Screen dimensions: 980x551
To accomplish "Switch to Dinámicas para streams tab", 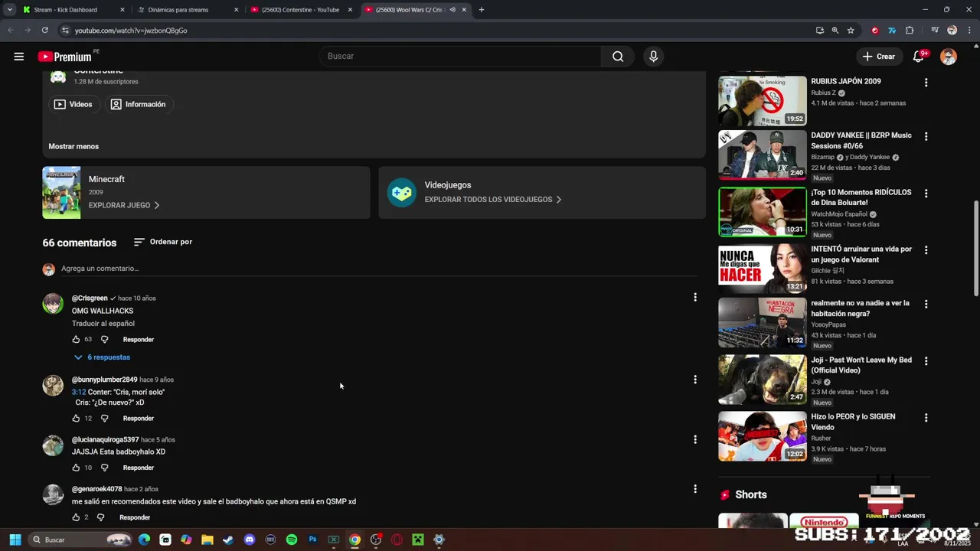I will click(188, 10).
